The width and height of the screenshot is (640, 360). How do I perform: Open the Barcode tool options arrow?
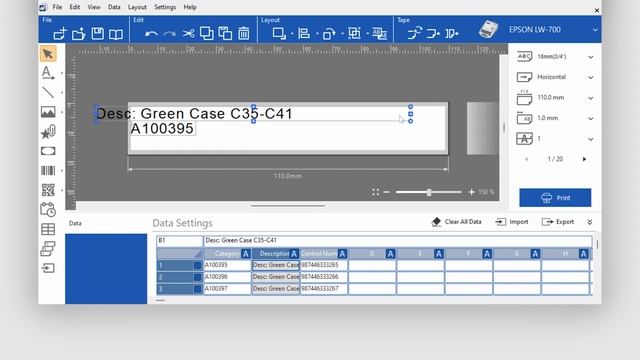click(x=62, y=171)
